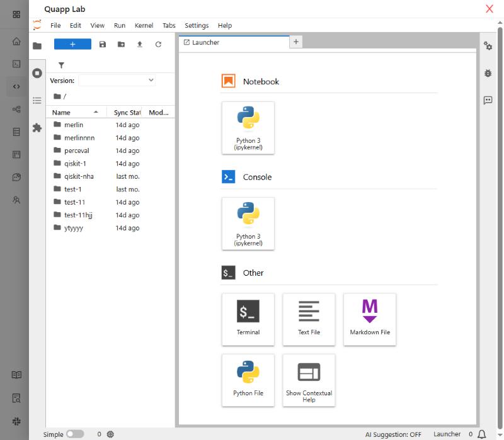Click the notification bell in status bar
The height and width of the screenshot is (440, 504).
(482, 434)
